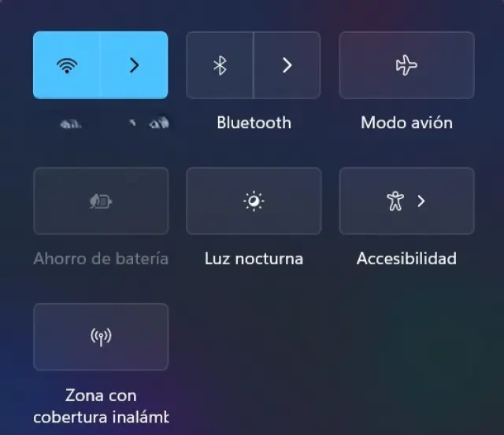Select the Zona con cobertura inalámbrica label
The image size is (504, 435).
click(101, 406)
